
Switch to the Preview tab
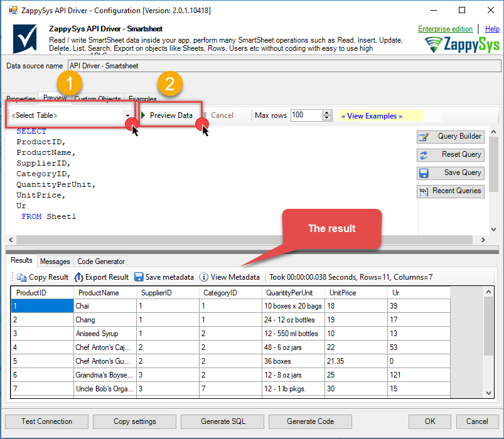tap(55, 98)
